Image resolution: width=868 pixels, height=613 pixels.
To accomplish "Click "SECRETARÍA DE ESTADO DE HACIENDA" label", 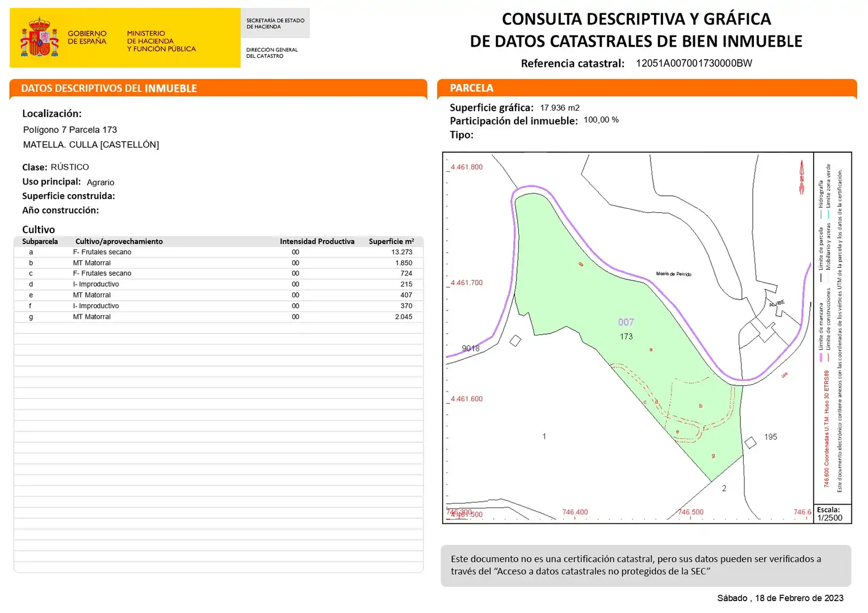I will (275, 23).
